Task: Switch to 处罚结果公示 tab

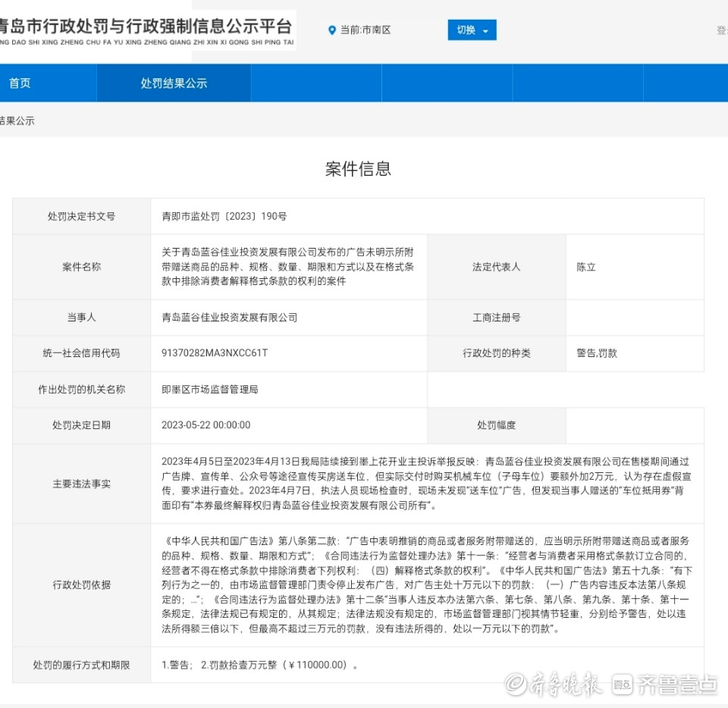Action: (174, 83)
